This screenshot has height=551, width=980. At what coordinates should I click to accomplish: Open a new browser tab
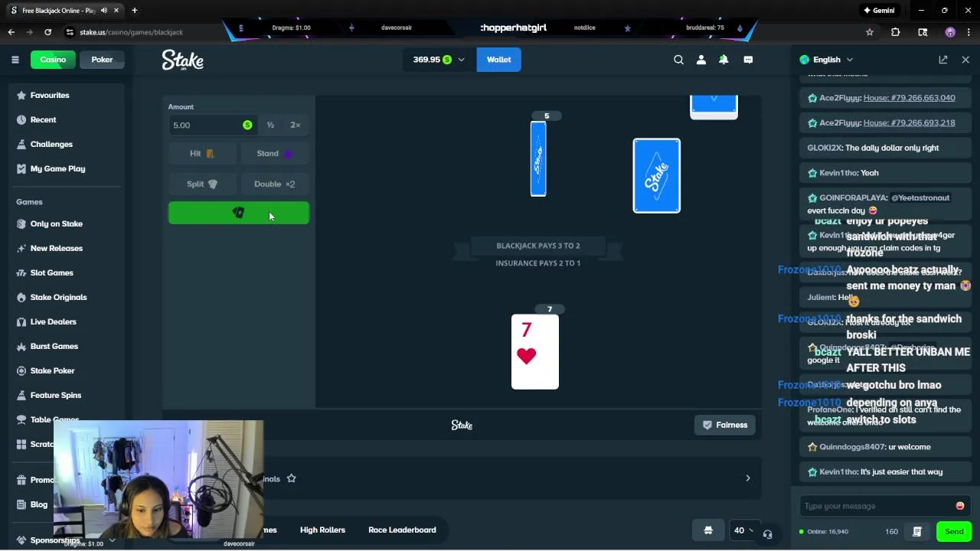pyautogui.click(x=134, y=11)
